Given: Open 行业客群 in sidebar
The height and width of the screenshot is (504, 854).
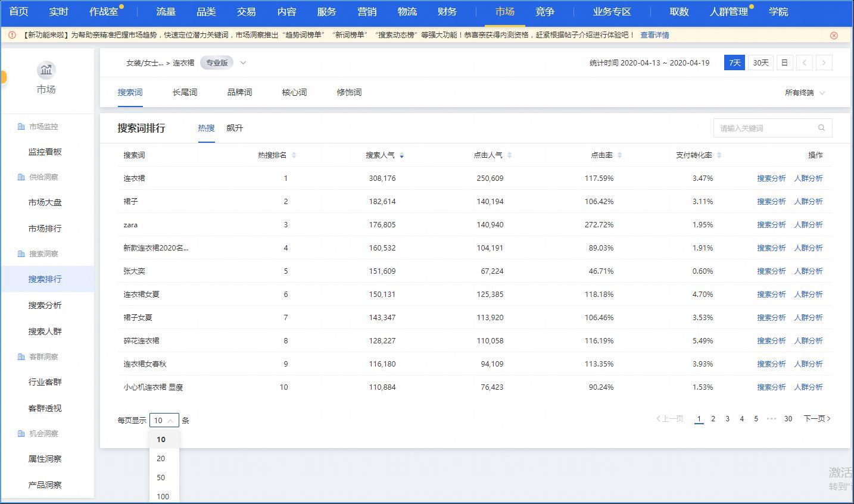Looking at the screenshot, I should click(45, 382).
